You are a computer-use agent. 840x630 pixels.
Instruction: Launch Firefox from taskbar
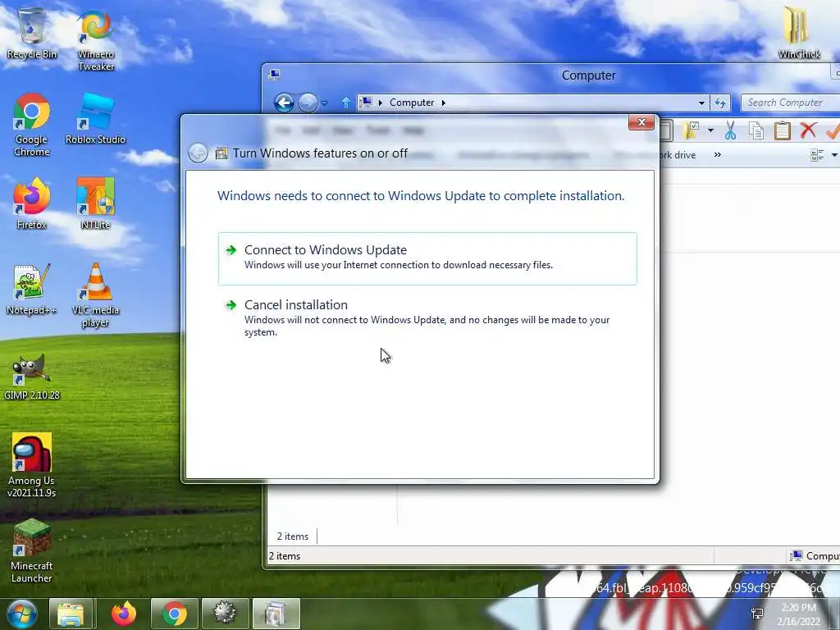click(124, 614)
